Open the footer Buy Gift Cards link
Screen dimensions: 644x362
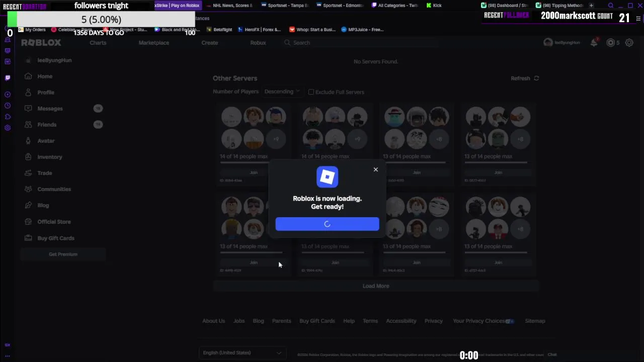tap(317, 321)
